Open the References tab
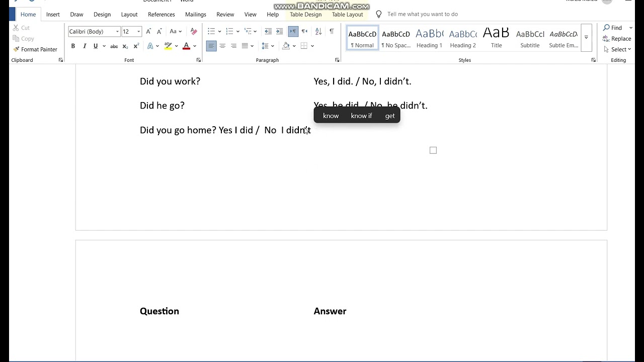644x362 pixels. click(162, 15)
